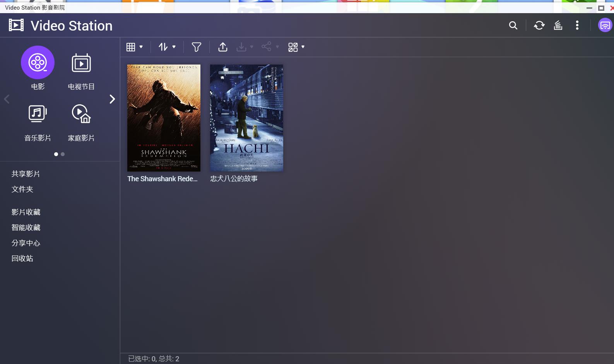
Task: Click the filter funnel icon
Action: click(x=197, y=47)
